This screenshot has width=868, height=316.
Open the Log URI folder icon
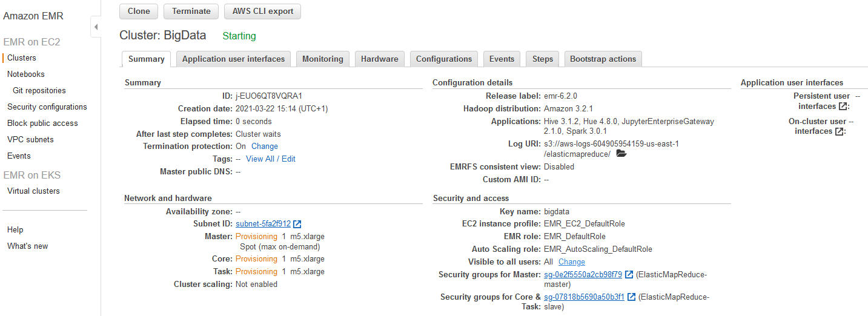tap(621, 154)
